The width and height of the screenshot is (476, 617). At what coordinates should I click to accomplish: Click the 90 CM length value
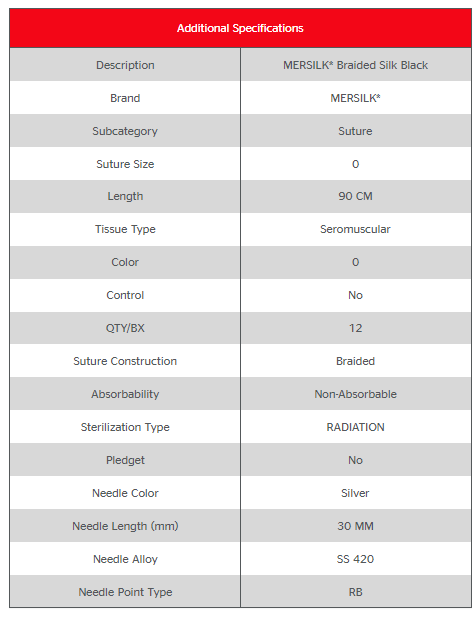[355, 196]
